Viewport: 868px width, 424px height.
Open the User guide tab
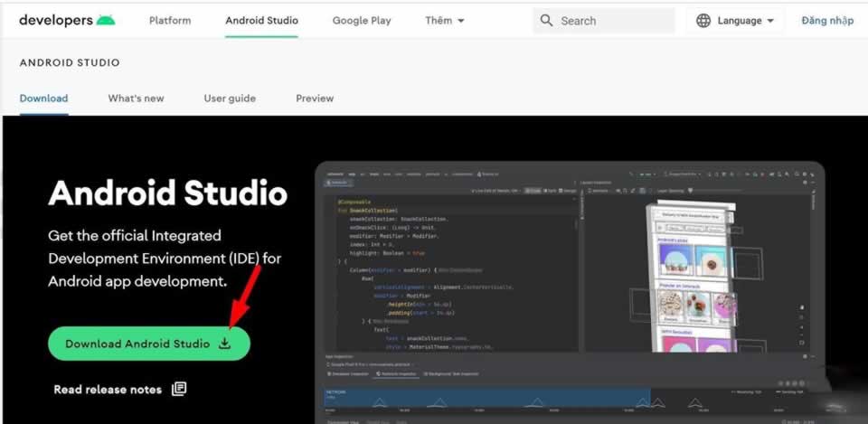click(x=230, y=99)
